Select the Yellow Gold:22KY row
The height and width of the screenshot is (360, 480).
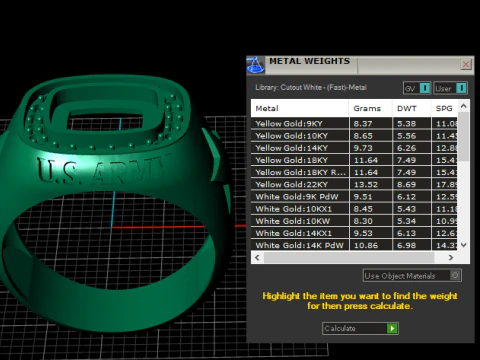coord(354,185)
